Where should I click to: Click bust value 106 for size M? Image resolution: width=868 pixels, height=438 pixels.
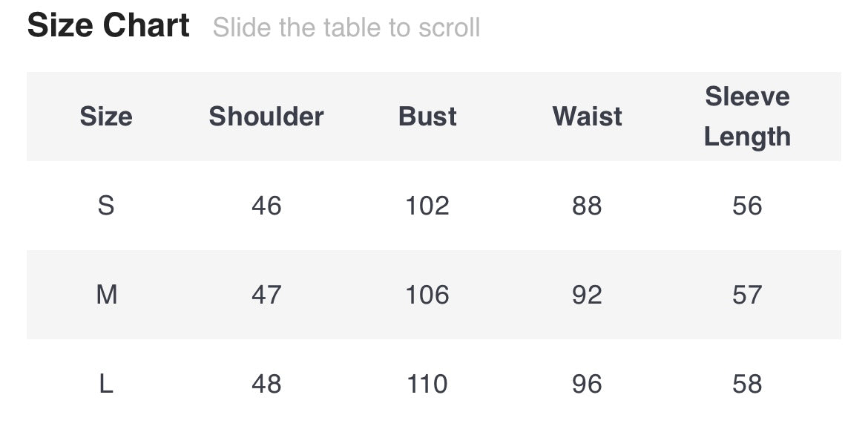pyautogui.click(x=427, y=295)
